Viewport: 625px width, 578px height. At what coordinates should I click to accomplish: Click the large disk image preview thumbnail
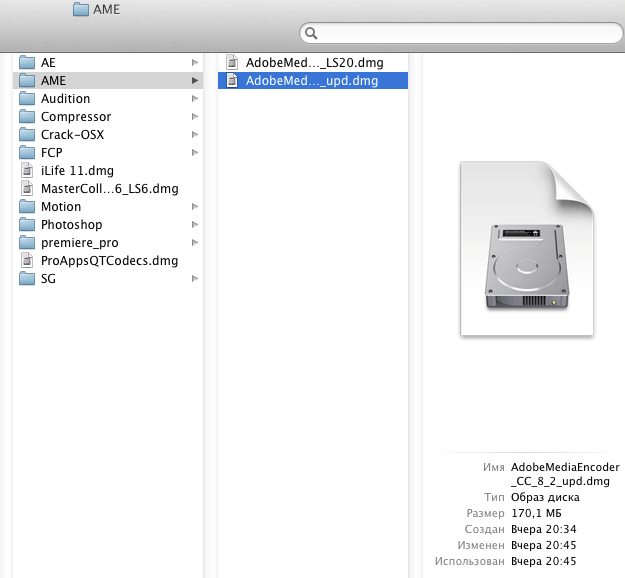pyautogui.click(x=527, y=248)
